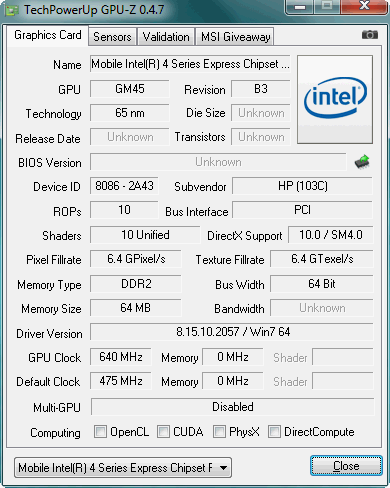Image resolution: width=390 pixels, height=488 pixels.
Task: Click the Memory Size field 64 MB
Action: pos(136,308)
